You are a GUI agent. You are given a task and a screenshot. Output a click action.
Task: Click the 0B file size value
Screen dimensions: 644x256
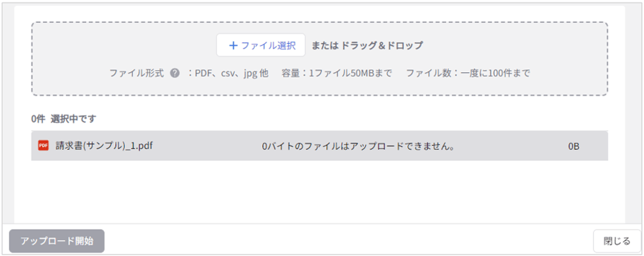pos(574,146)
